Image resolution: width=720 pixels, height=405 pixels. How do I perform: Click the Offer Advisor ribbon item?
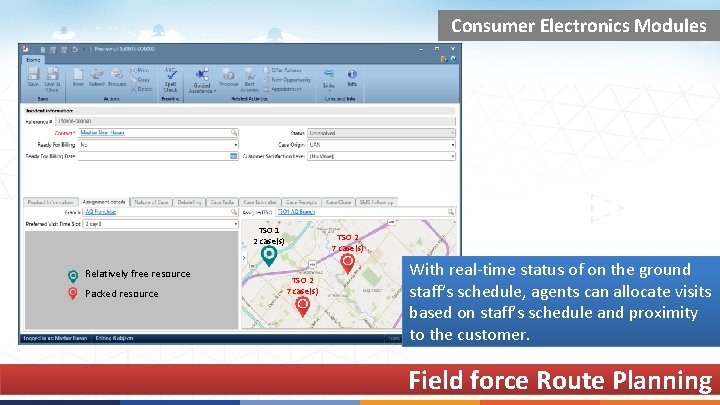[283, 70]
